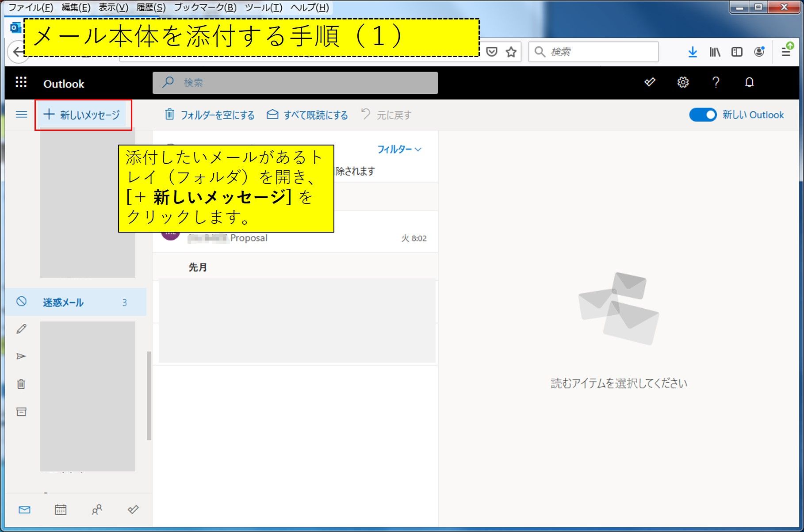Toggle the Firefox sidebar icon
Image resolution: width=804 pixels, height=532 pixels.
coord(737,52)
